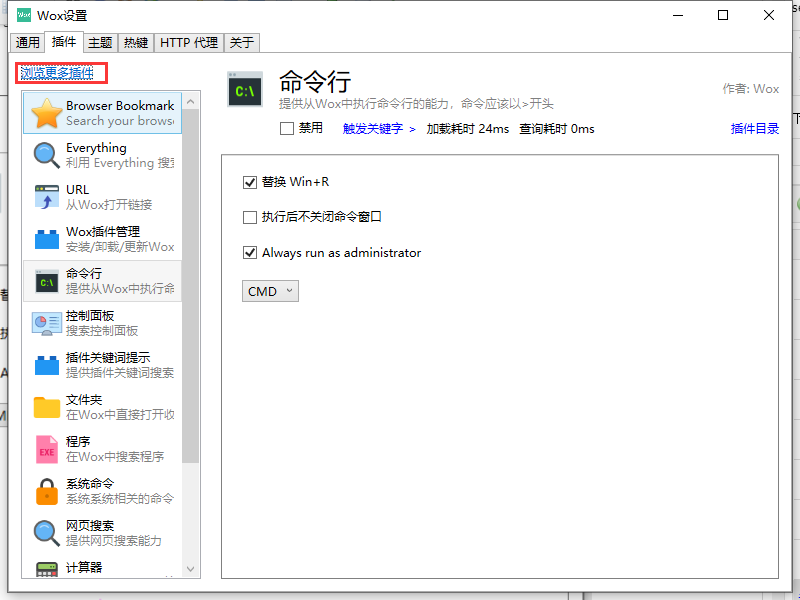Check 执行后不关闭命令窗口 option
The width and height of the screenshot is (800, 600).
[250, 217]
